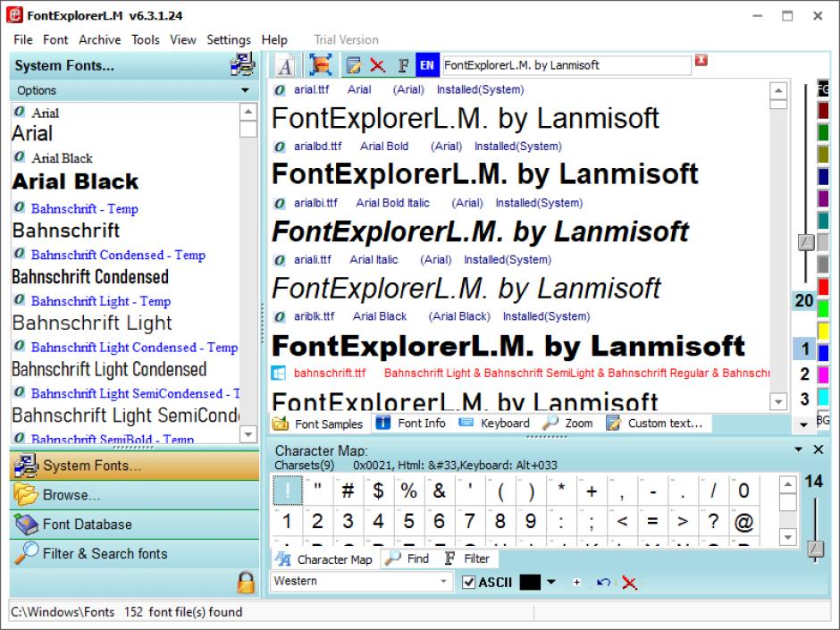840x630 pixels.
Task: Open the Archive menu
Action: (100, 39)
